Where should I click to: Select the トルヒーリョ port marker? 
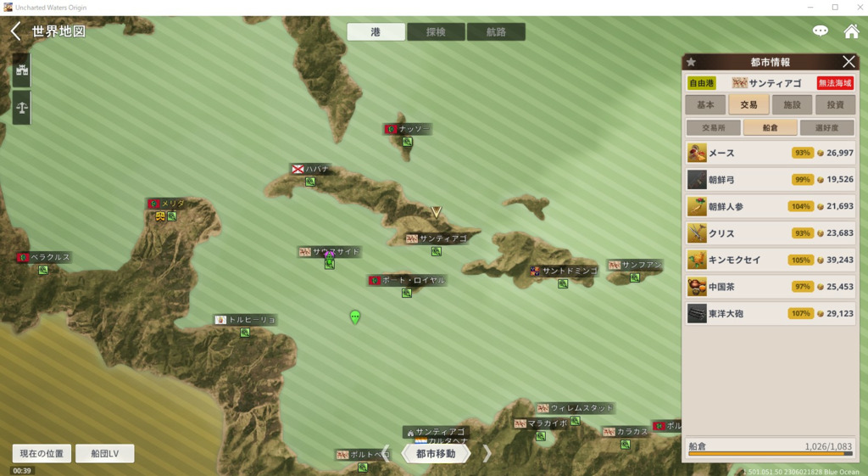245,333
